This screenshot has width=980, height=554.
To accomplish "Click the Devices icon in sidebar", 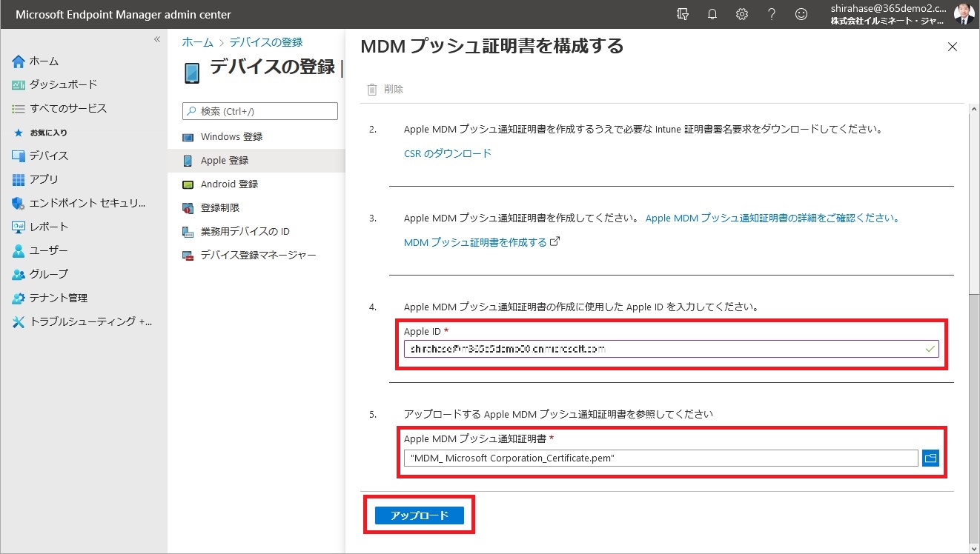I will pyautogui.click(x=19, y=156).
